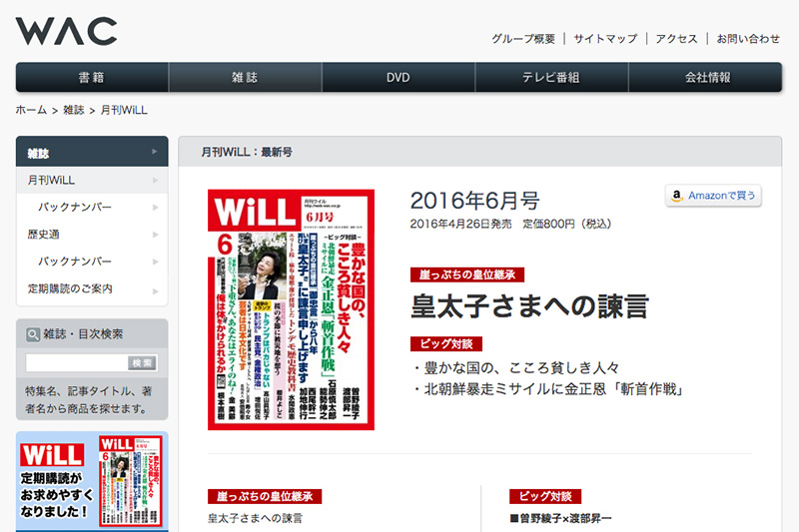The image size is (799, 532).
Task: Select the DVD navigation tab
Action: [x=399, y=77]
